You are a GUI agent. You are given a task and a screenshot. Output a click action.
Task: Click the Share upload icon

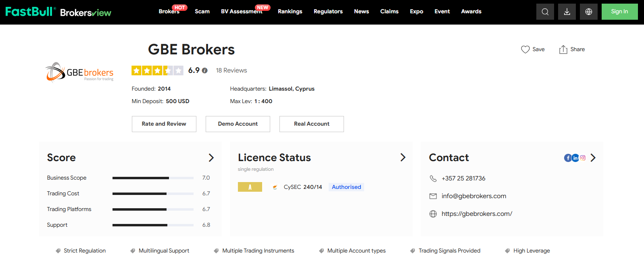click(x=563, y=50)
